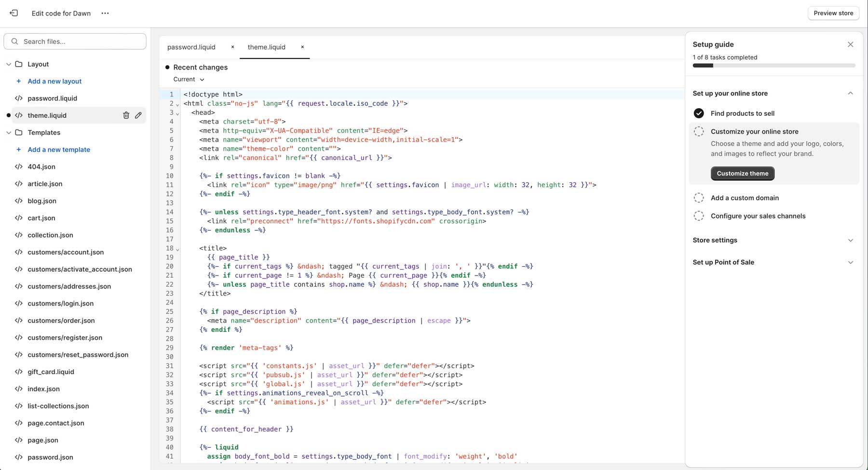Click the Search files input field
This screenshot has height=470, width=868.
[80, 41]
